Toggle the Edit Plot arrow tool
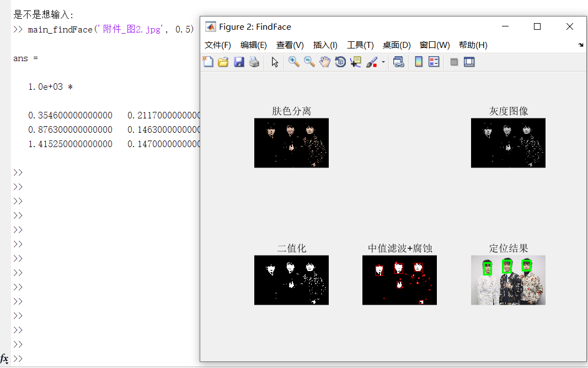The image size is (588, 368). (275, 62)
